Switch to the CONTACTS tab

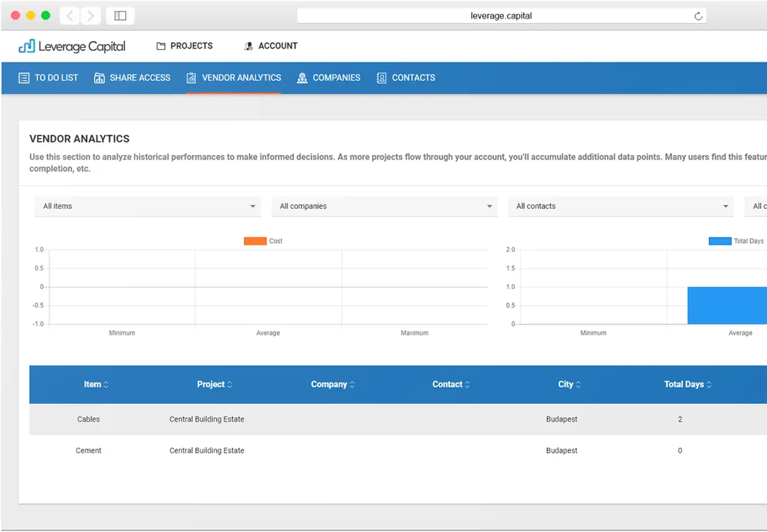pos(406,78)
